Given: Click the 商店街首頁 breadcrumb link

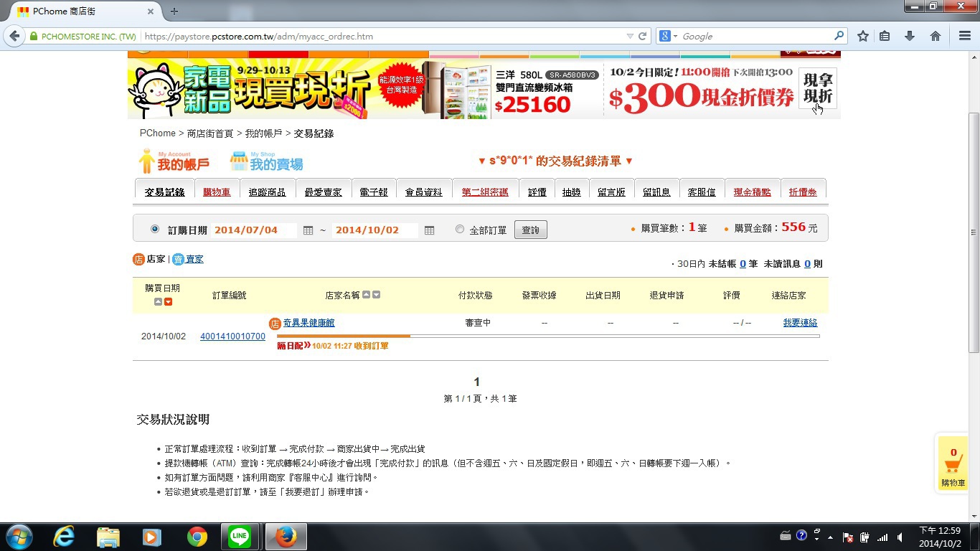Looking at the screenshot, I should click(x=210, y=133).
